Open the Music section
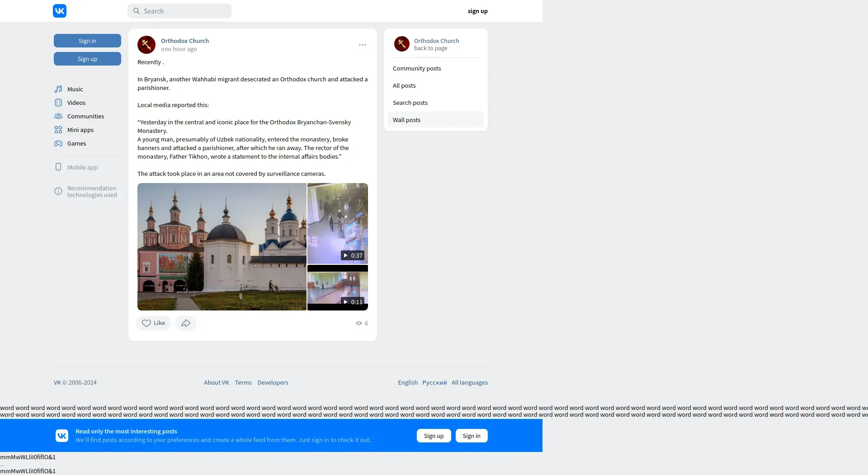The width and height of the screenshot is (868, 475). [75, 89]
